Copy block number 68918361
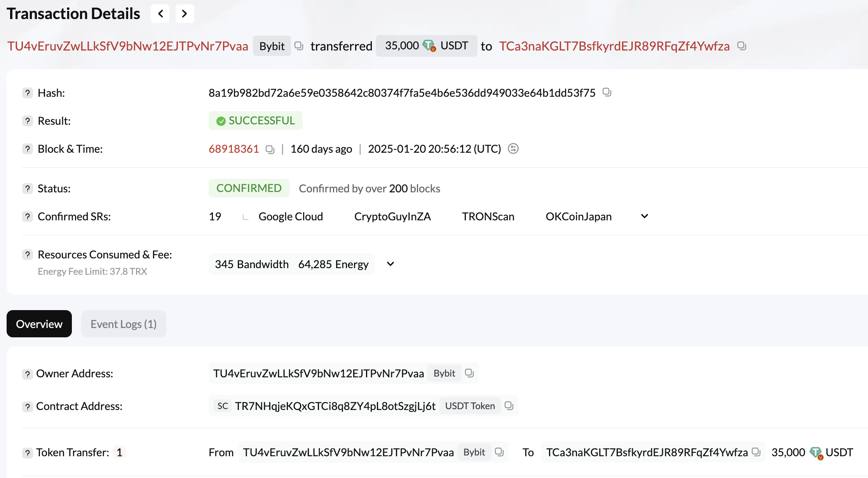Image resolution: width=868 pixels, height=478 pixels. [x=270, y=149]
